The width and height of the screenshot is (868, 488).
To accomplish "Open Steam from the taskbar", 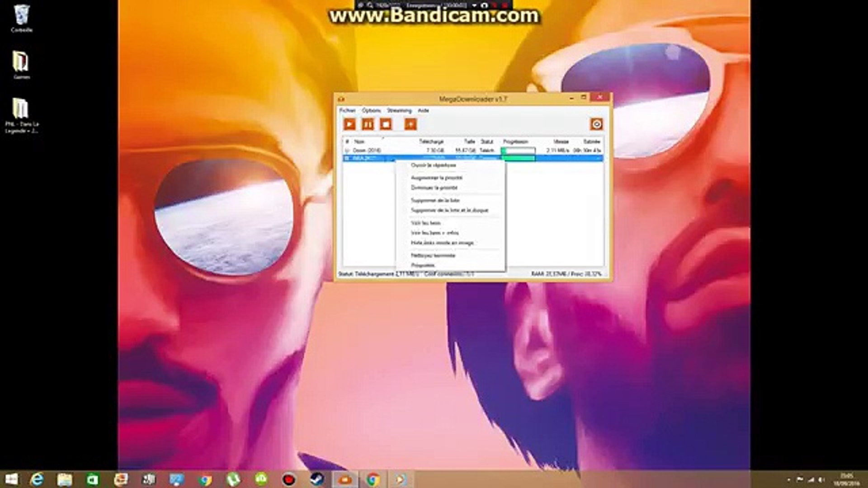I will pyautogui.click(x=317, y=479).
